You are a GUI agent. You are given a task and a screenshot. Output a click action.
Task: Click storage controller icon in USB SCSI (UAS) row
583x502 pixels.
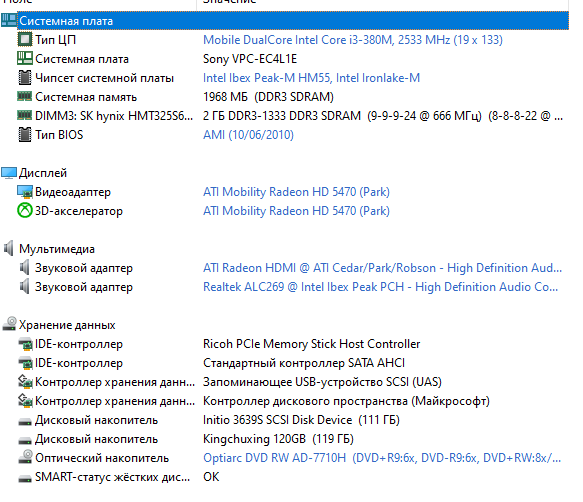(25, 382)
